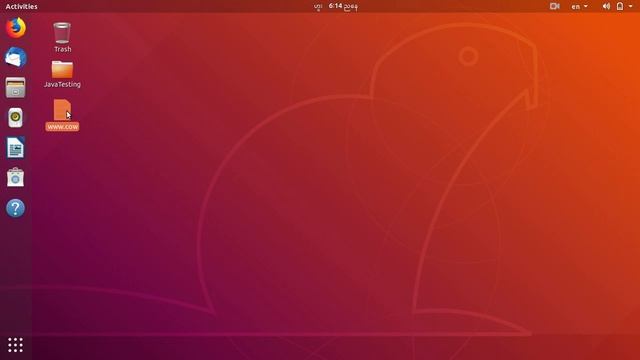Show Applications grid button

[16, 345]
